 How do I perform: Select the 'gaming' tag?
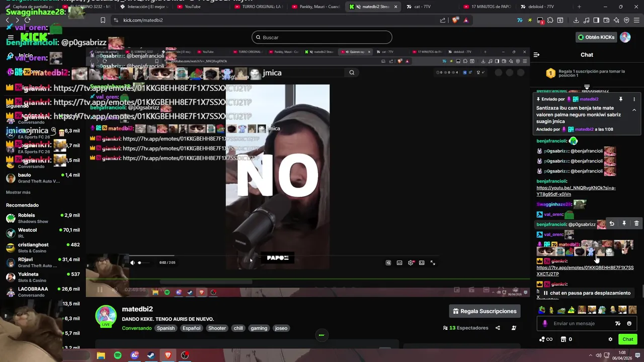point(259,328)
